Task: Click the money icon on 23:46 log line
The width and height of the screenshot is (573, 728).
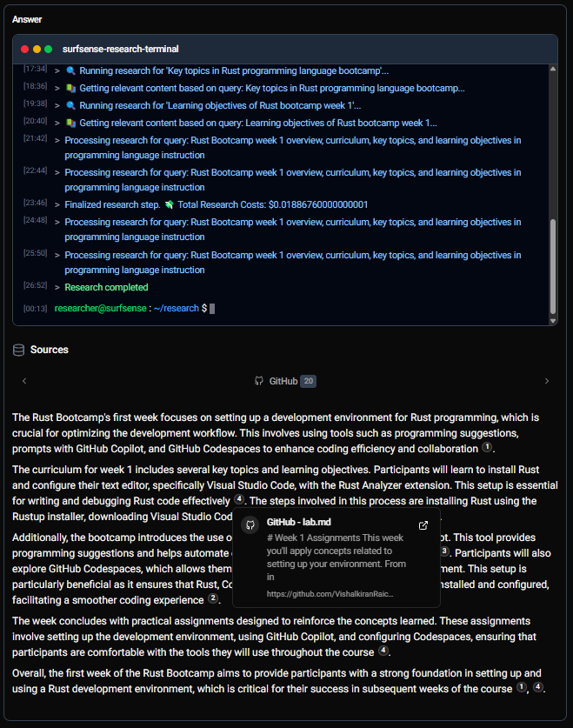Action: (169, 204)
